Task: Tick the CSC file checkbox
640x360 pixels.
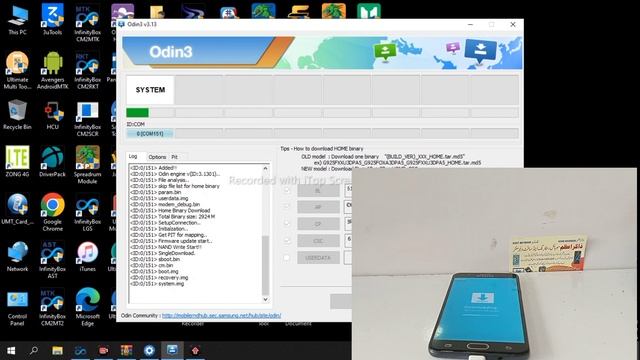Action: [x=287, y=241]
